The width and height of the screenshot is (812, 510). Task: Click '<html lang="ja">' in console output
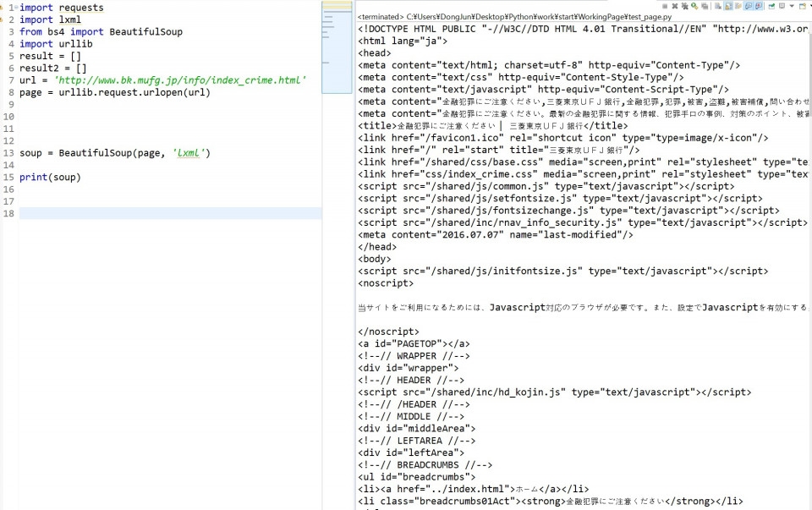pyautogui.click(x=403, y=41)
